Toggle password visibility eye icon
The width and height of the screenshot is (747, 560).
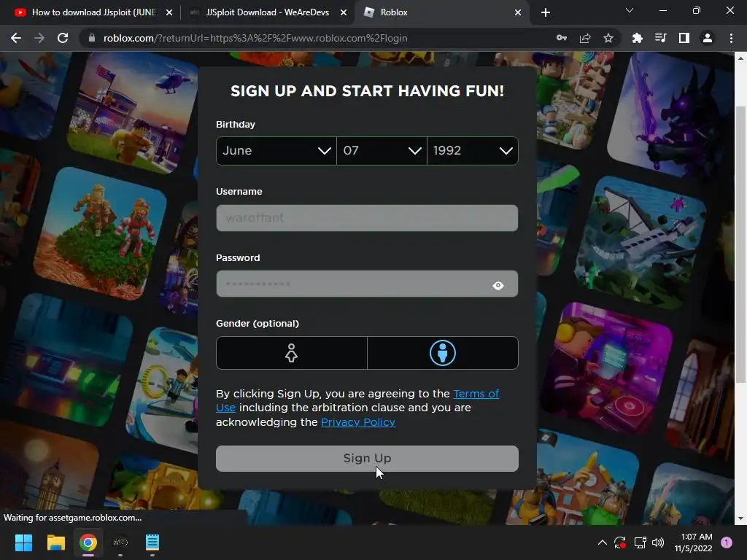tap(498, 285)
